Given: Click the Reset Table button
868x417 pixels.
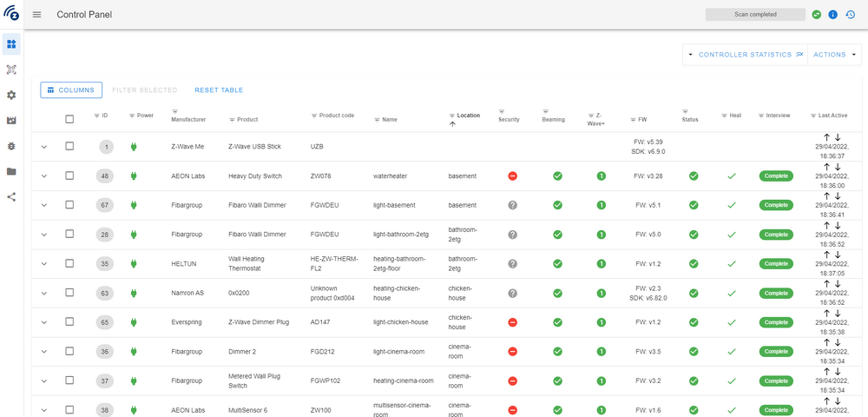Looking at the screenshot, I should (219, 90).
